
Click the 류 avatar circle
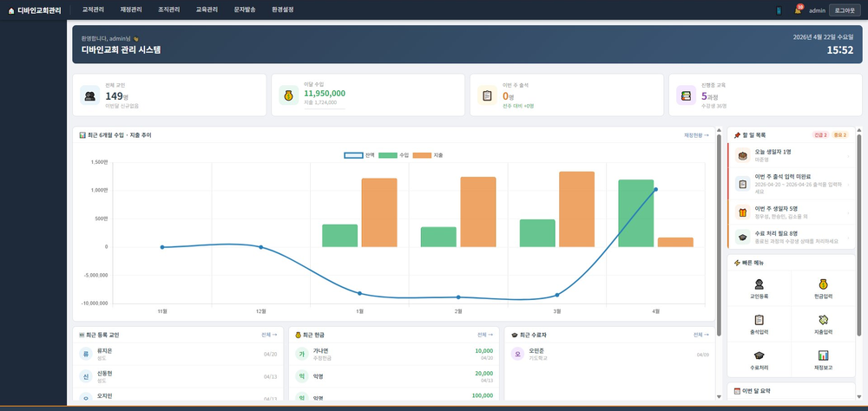point(86,354)
